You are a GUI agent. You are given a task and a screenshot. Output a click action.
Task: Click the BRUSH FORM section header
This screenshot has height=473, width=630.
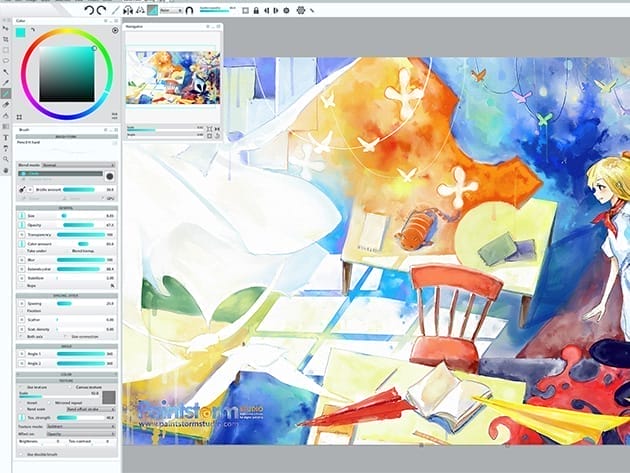[x=66, y=137]
